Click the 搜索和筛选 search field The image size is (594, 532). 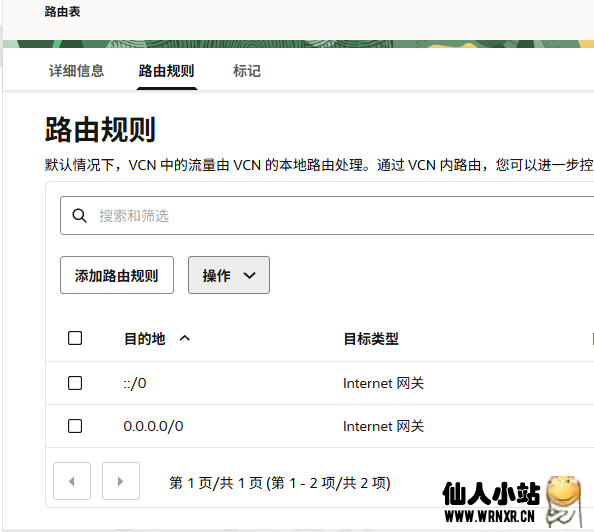click(327, 216)
